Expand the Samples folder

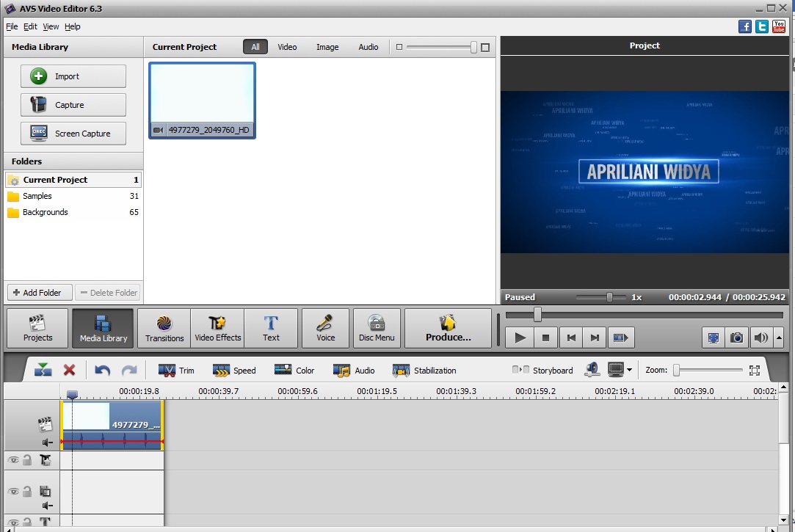(37, 196)
